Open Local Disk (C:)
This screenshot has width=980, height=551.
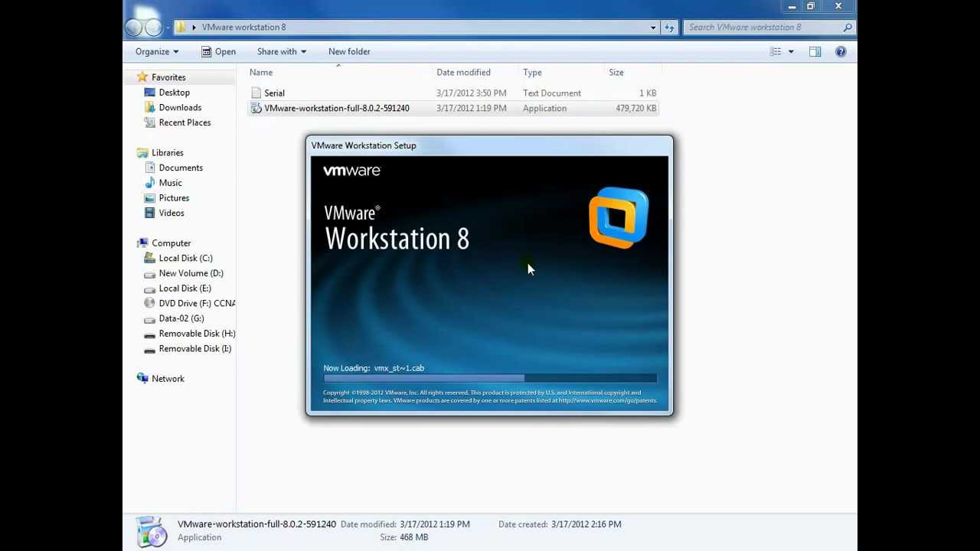click(x=185, y=259)
